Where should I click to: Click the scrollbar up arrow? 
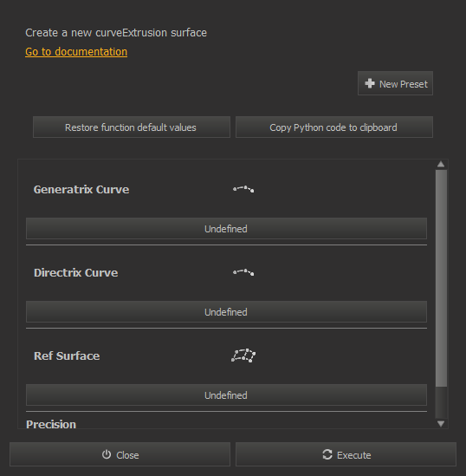click(x=441, y=164)
